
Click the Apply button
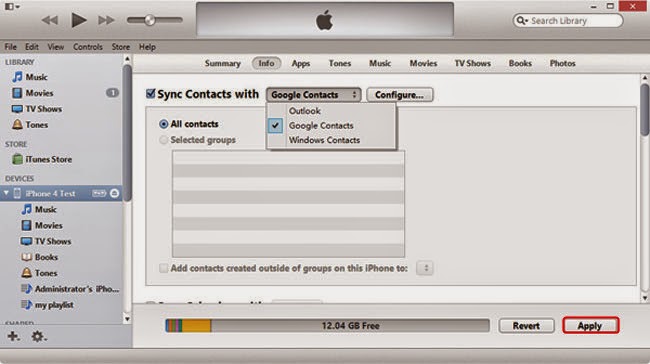(590, 325)
